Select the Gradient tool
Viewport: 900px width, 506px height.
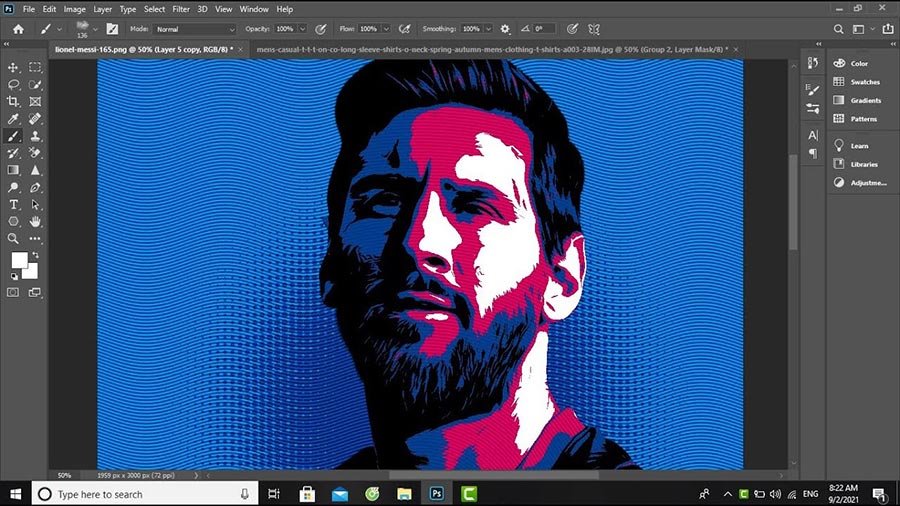click(13, 170)
